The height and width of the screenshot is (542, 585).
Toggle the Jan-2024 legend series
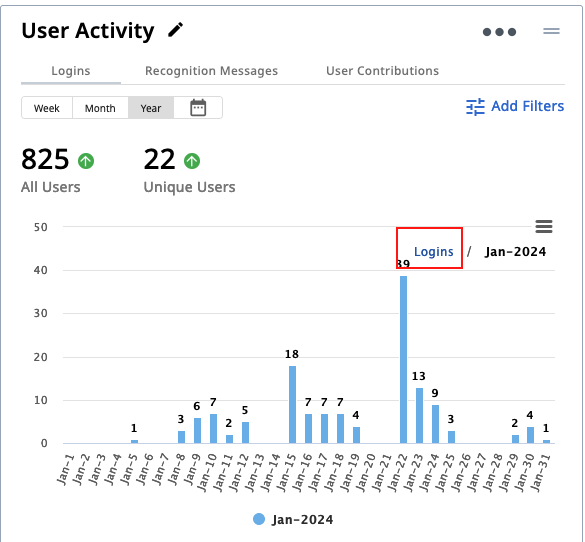coord(293,519)
